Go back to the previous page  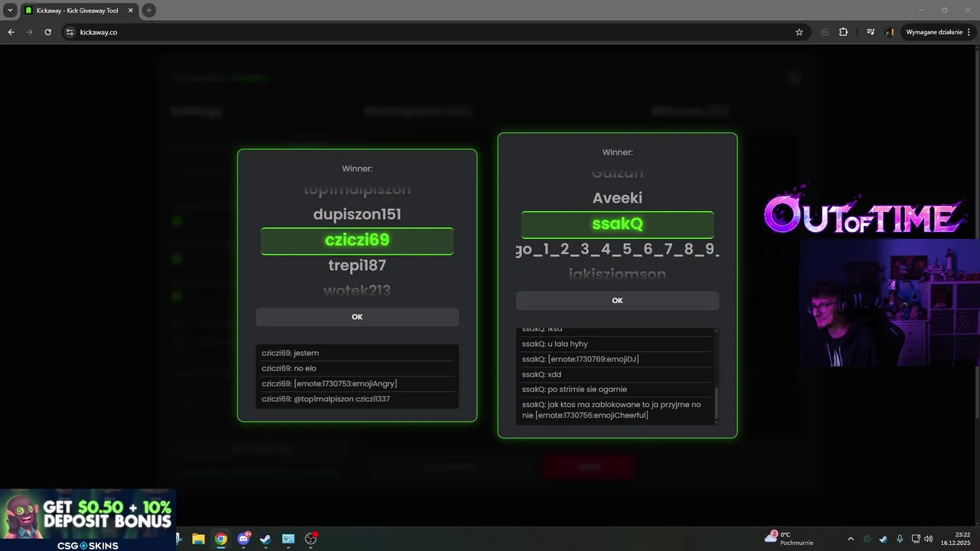(11, 32)
